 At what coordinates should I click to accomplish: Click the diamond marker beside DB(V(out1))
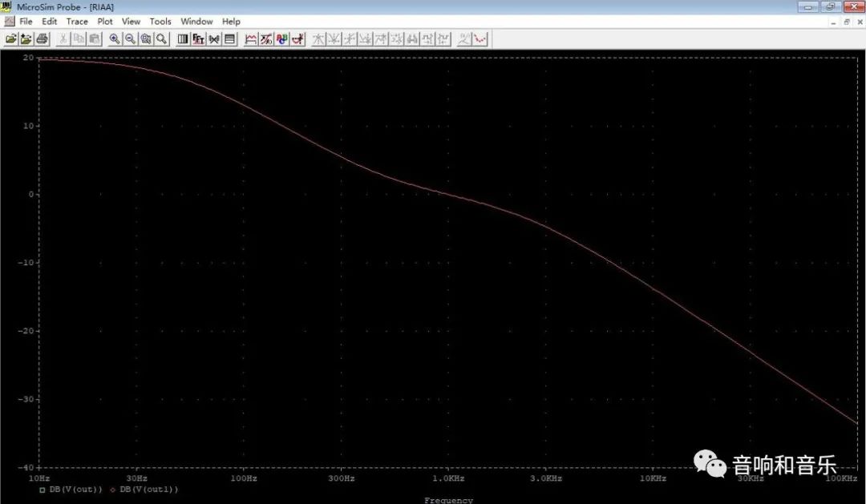click(x=113, y=490)
